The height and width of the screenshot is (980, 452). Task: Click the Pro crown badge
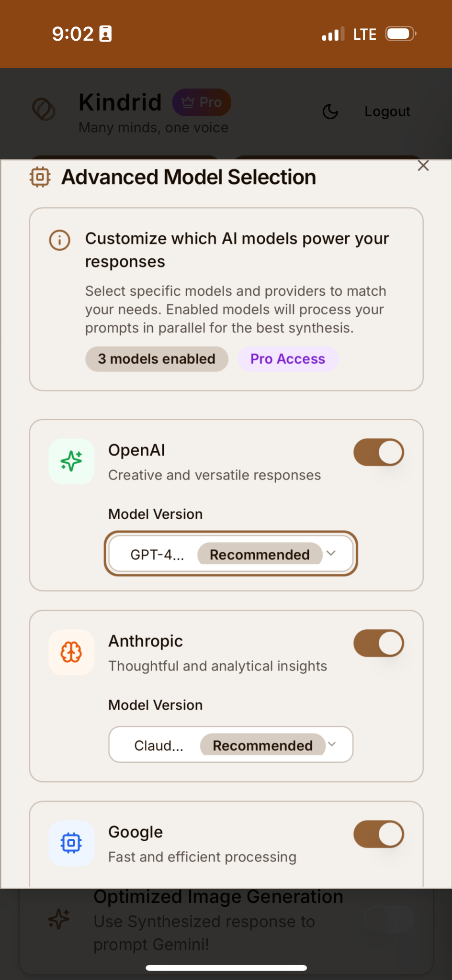pos(202,102)
